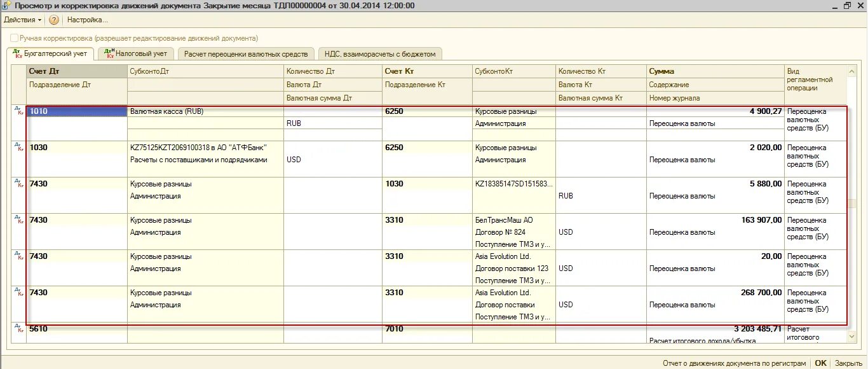Click the Количество Дт column header
868x369 pixels.
point(333,71)
